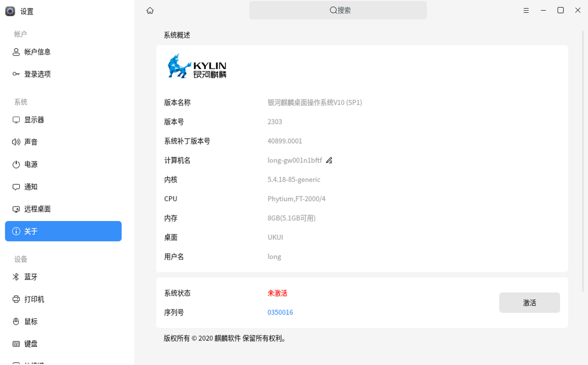Open the 键盘 (Keyboard) settings
This screenshot has height=365, width=588.
(29, 344)
